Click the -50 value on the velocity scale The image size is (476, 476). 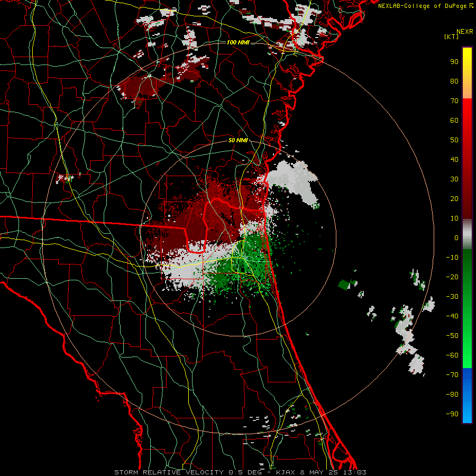click(452, 336)
